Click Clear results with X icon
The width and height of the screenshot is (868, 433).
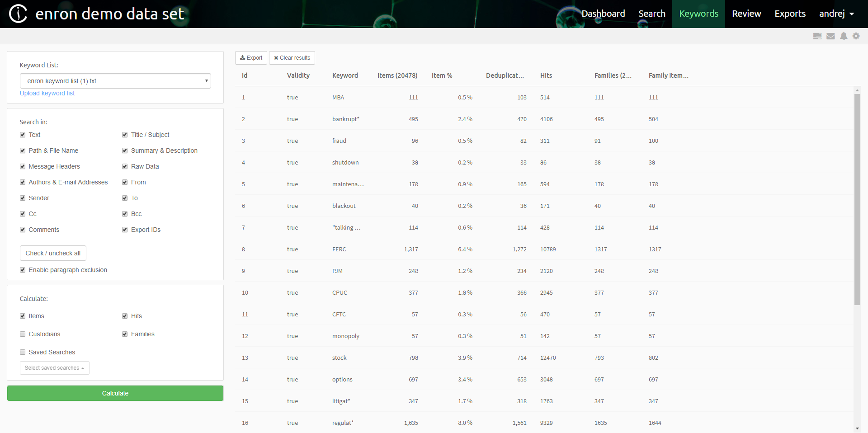pyautogui.click(x=292, y=58)
